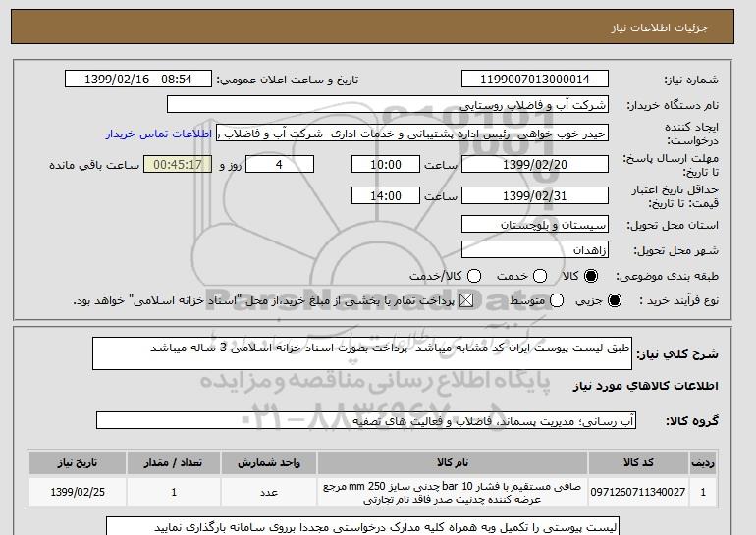Screen dimensions: 756x535
Task: Click the item name cell صافی مستقیم
Action: coord(453,492)
